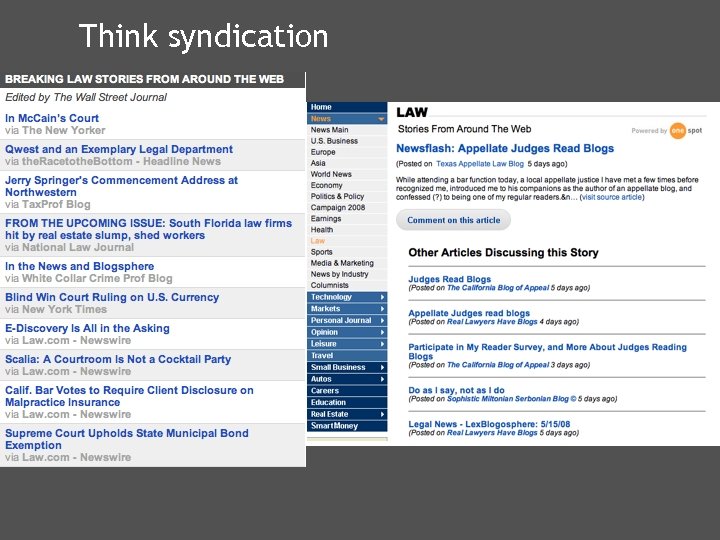Expand the Markets submenu arrow
720x540 pixels.
pyautogui.click(x=382, y=309)
